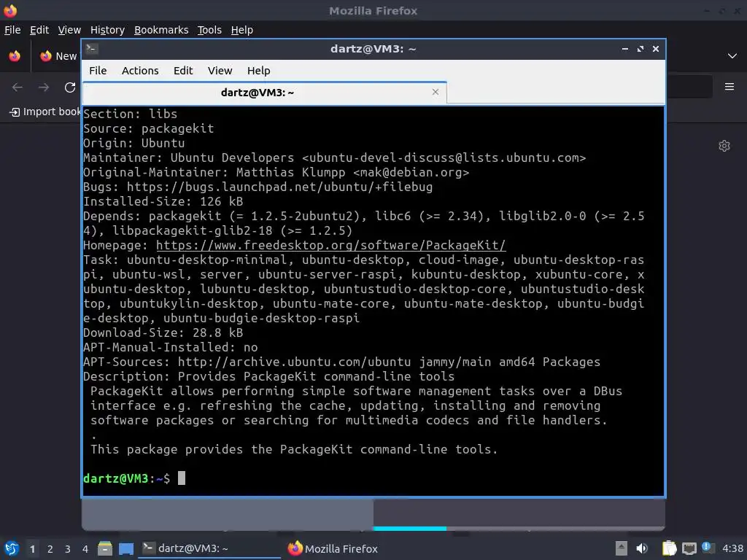Open new tab settings gear in Firefox

(x=724, y=146)
